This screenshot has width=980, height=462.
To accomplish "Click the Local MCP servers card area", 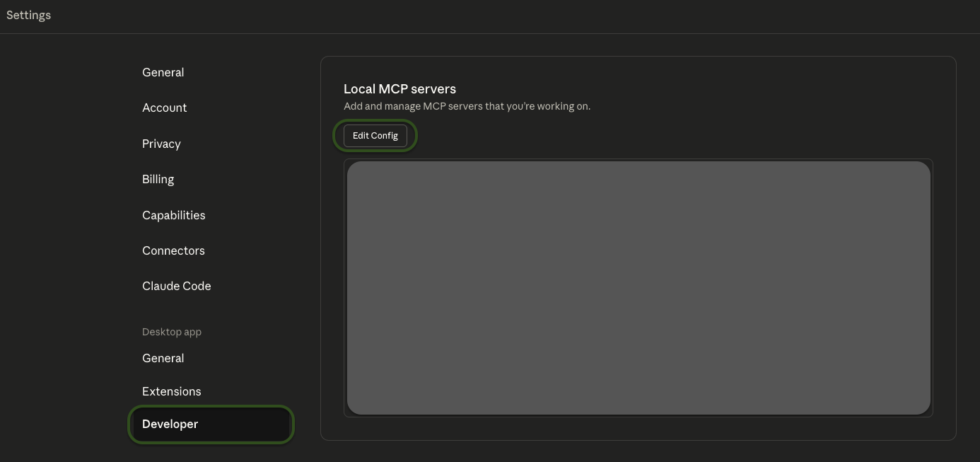I will 638,248.
